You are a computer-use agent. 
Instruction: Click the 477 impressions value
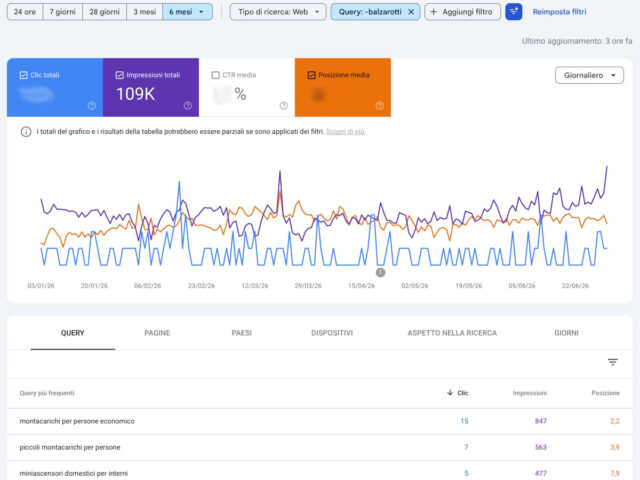click(540, 473)
